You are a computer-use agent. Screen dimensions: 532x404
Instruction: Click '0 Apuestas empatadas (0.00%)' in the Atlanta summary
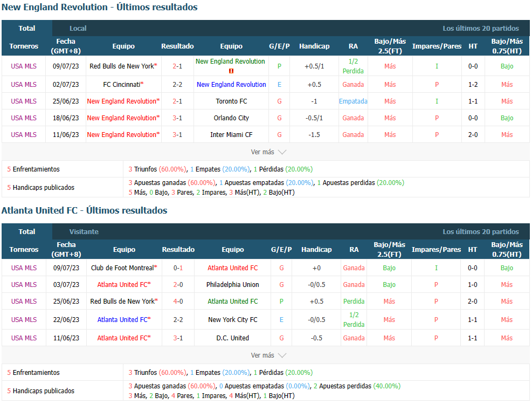coord(265,386)
